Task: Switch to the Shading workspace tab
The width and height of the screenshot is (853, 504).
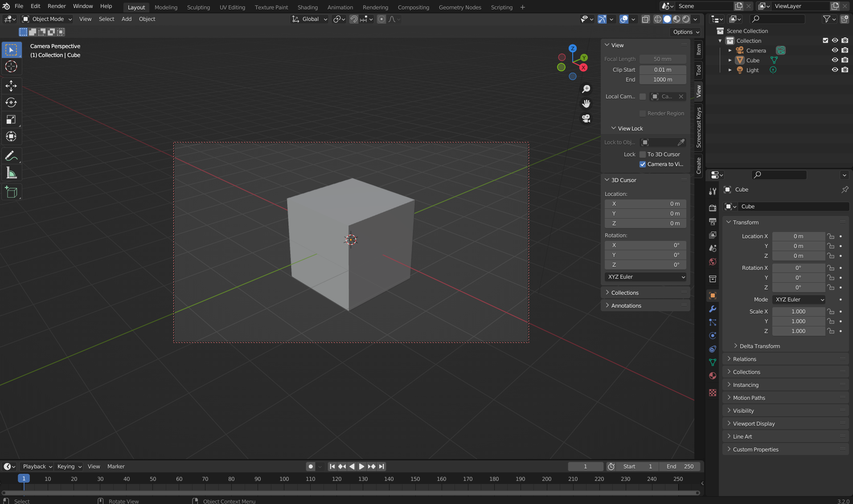Action: pyautogui.click(x=308, y=7)
